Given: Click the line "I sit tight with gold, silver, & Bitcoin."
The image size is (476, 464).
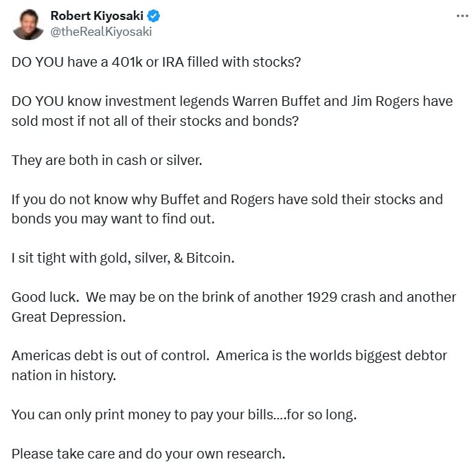Looking at the screenshot, I should click(x=122, y=258).
